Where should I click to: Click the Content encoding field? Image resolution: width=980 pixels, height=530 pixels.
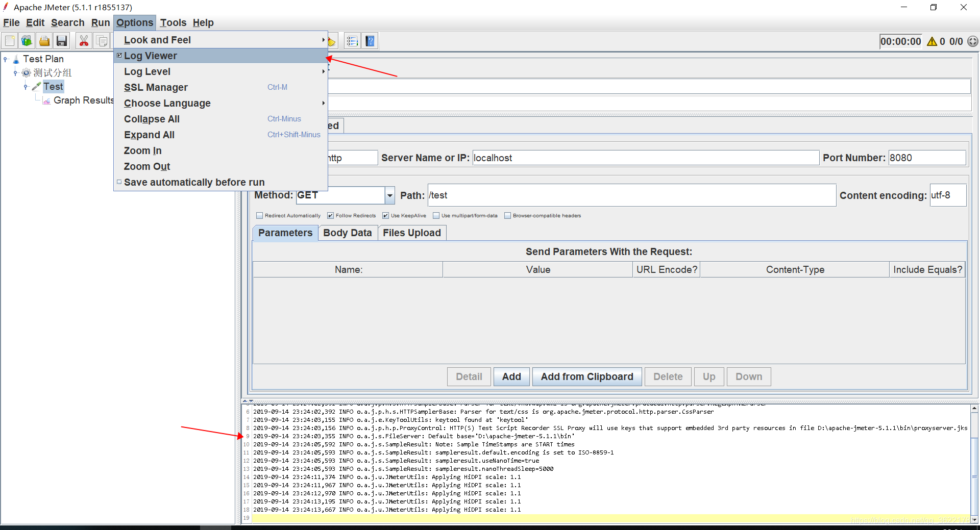tap(948, 195)
